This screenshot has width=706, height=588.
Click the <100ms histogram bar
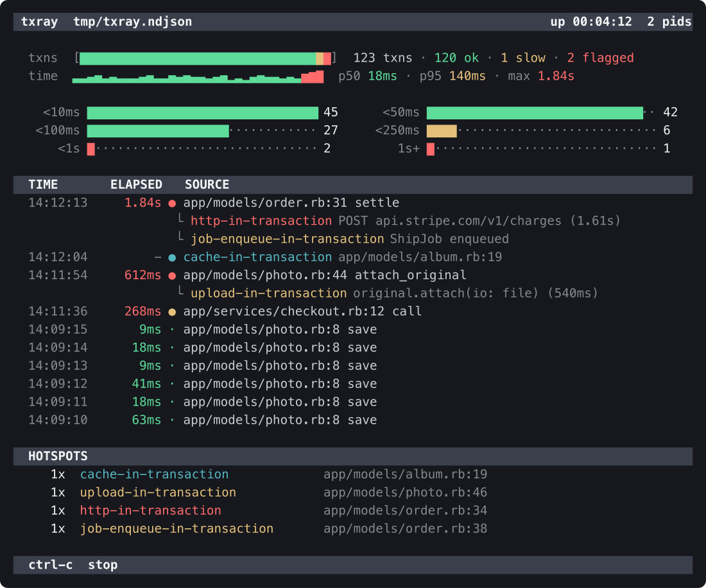point(158,131)
